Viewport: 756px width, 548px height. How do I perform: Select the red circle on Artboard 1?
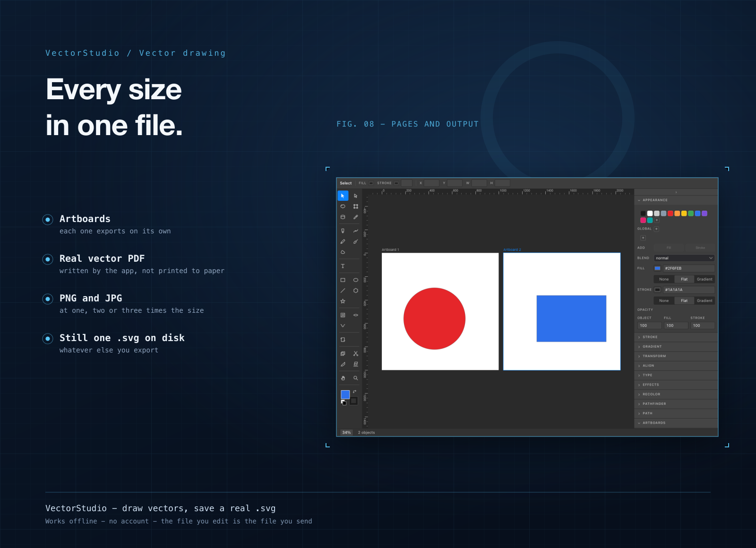point(434,318)
